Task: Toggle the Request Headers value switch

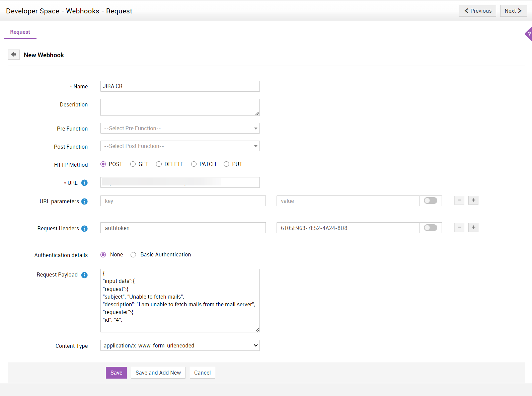Action: [430, 228]
